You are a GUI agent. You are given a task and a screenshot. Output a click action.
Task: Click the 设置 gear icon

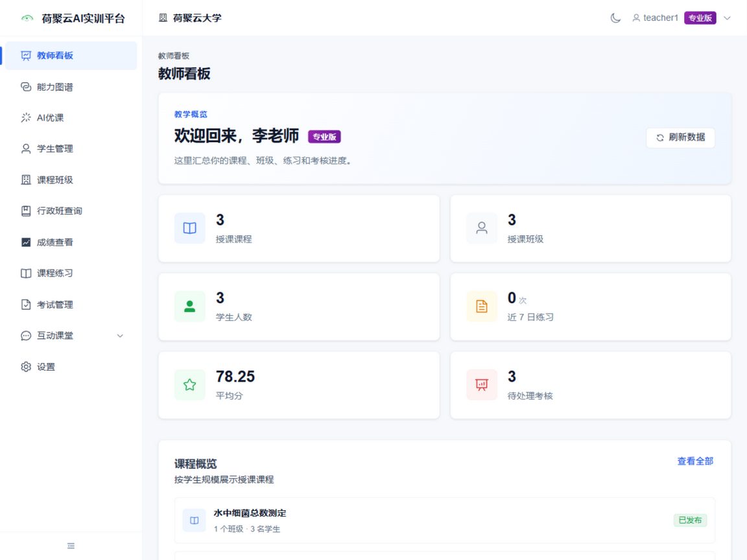[x=26, y=367]
